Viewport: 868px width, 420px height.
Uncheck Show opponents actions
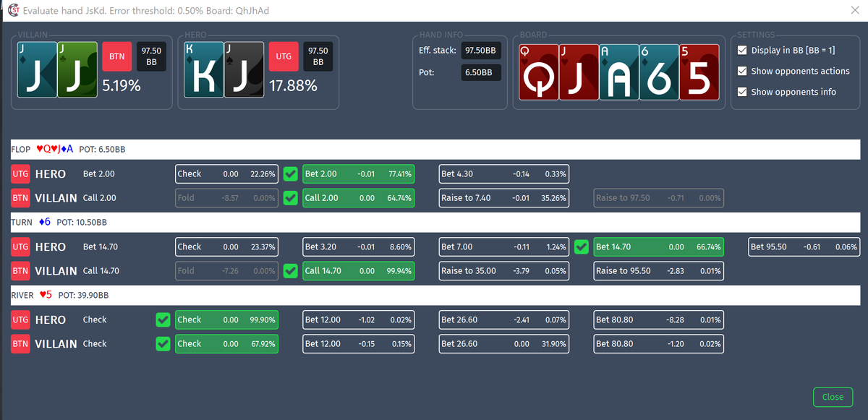(x=741, y=71)
